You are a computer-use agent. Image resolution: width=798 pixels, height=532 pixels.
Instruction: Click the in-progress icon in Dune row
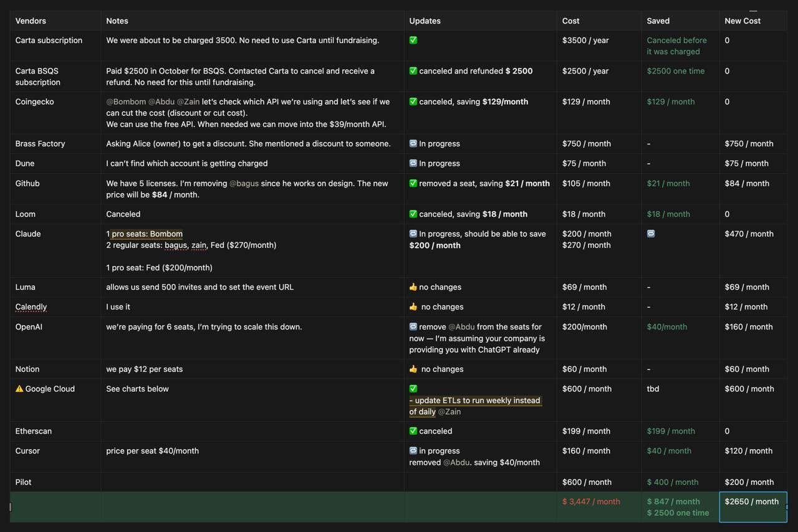(413, 163)
